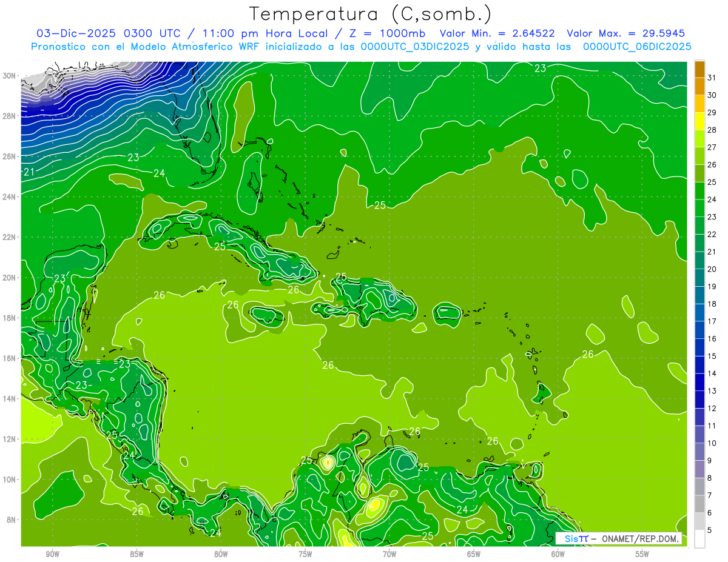Click the legend number '12'

[x=712, y=408]
